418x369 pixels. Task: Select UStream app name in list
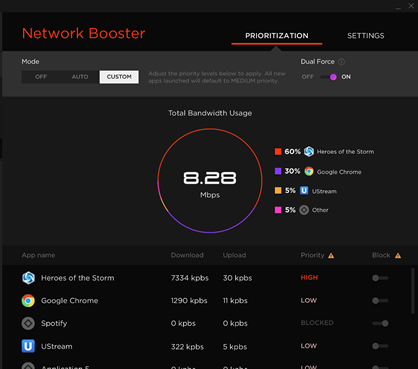coord(57,346)
